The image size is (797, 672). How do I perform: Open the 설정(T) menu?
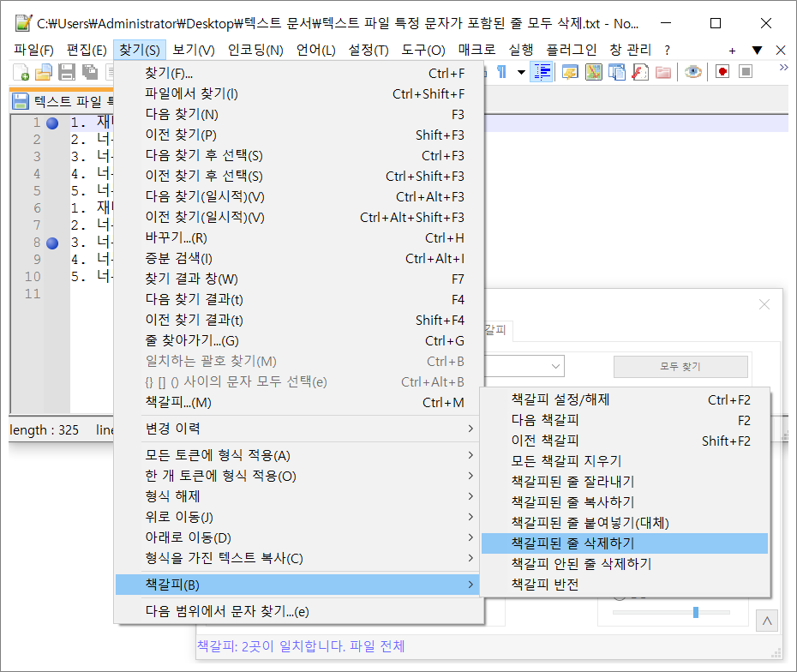pyautogui.click(x=369, y=50)
